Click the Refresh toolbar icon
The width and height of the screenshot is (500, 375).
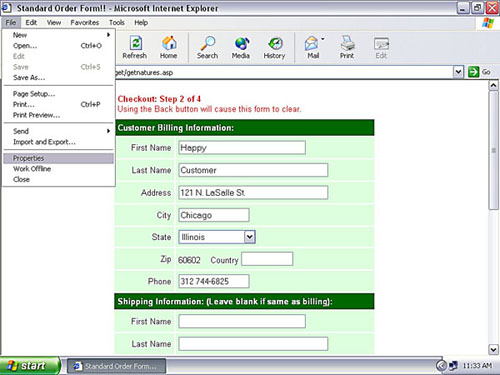click(135, 47)
